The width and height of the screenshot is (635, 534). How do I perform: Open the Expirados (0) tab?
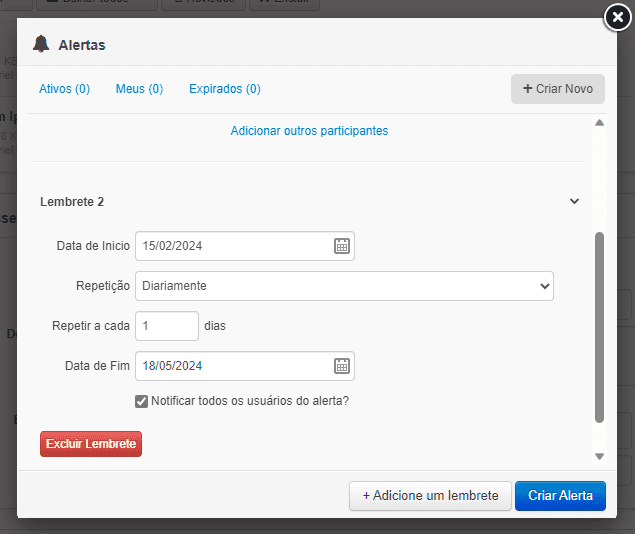coord(224,89)
